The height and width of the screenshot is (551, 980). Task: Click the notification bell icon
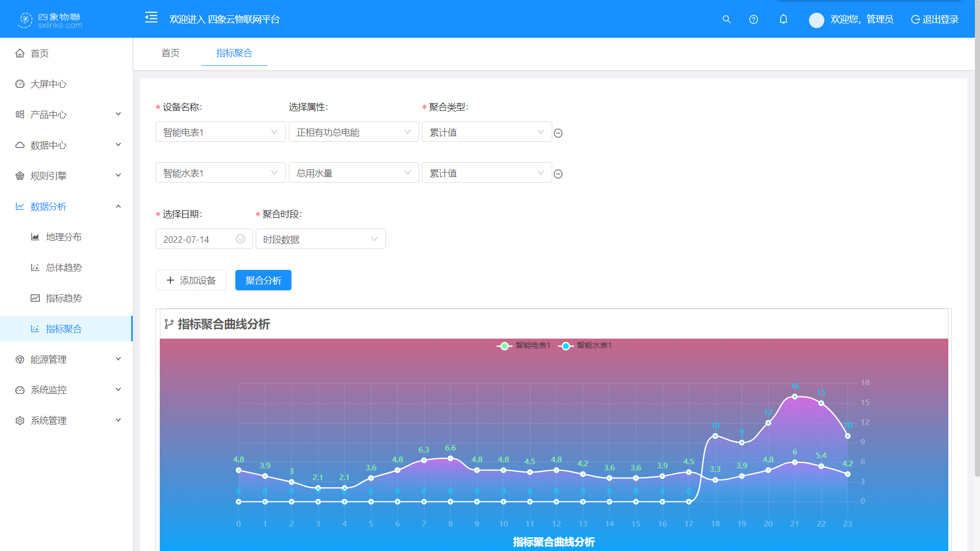pos(783,19)
